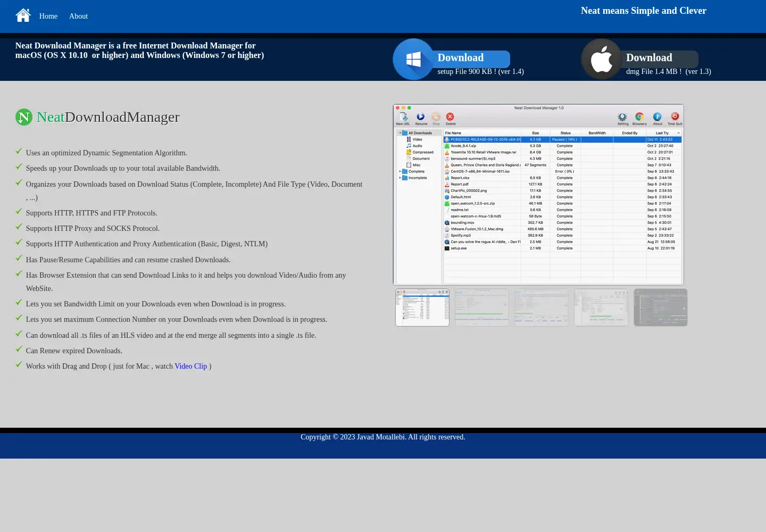
Task: Select the fourth screenshot thumbnail
Action: point(601,307)
